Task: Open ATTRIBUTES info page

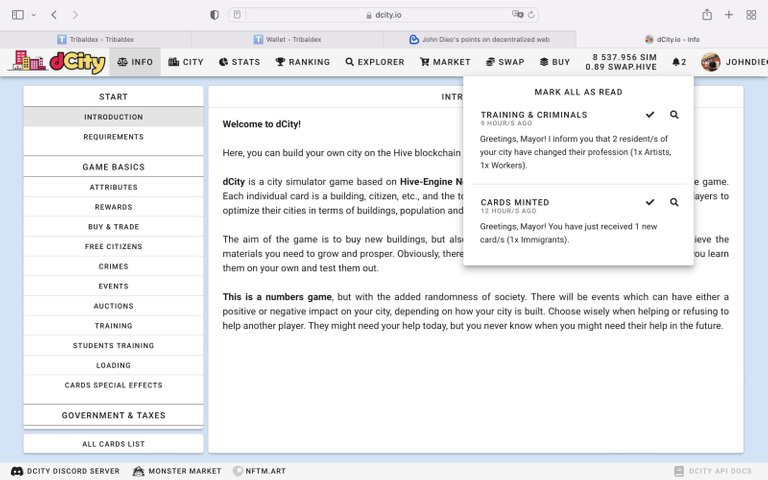Action: click(x=114, y=187)
